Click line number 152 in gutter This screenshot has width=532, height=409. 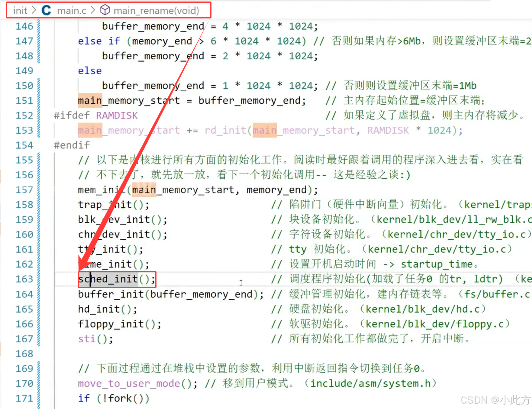(24, 115)
